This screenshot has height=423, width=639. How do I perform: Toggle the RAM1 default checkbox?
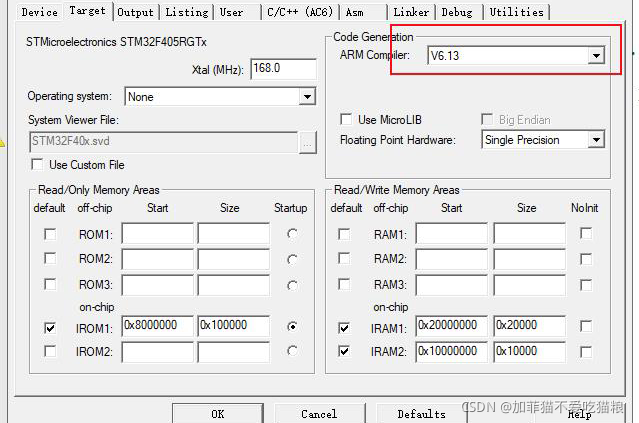coord(344,234)
